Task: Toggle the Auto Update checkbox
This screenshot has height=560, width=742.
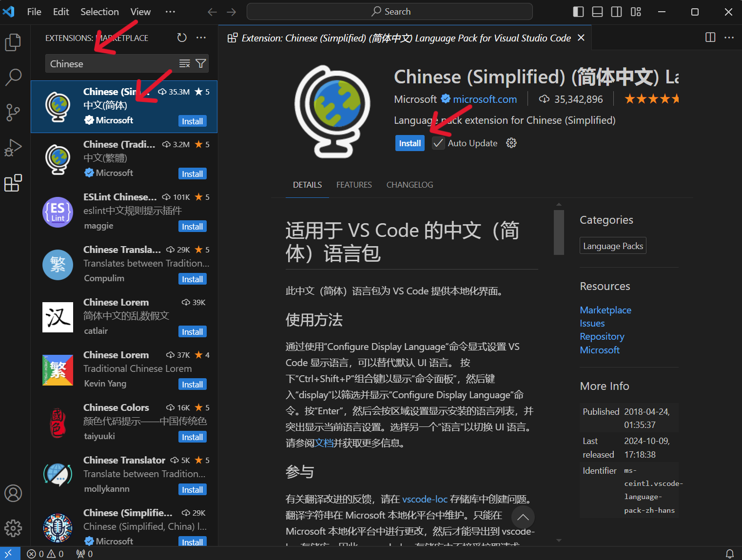Action: (x=438, y=143)
